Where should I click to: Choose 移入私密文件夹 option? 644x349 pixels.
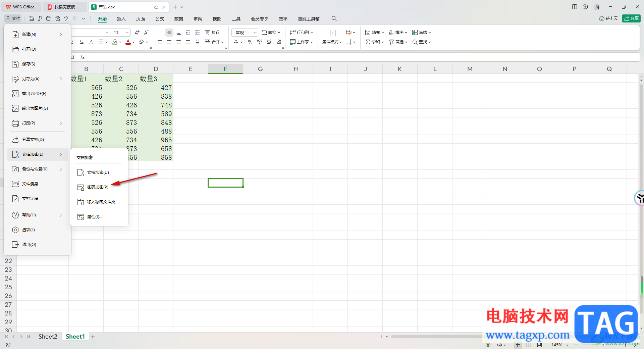point(101,202)
